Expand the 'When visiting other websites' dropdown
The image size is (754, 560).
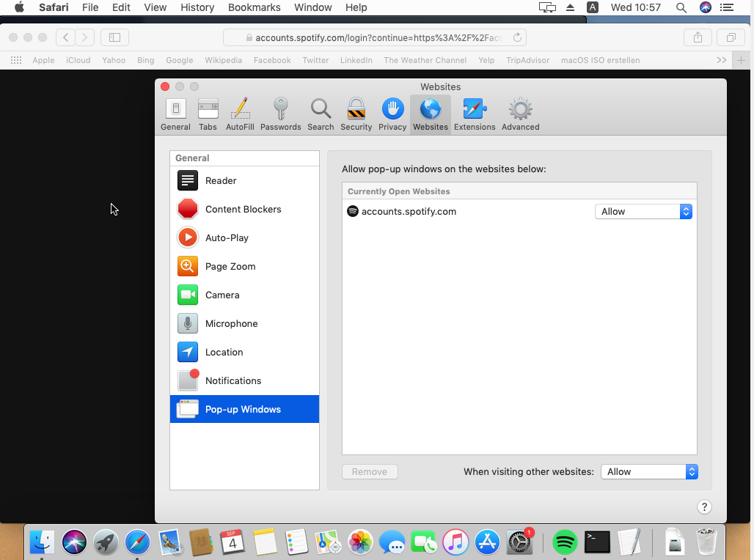tap(649, 472)
